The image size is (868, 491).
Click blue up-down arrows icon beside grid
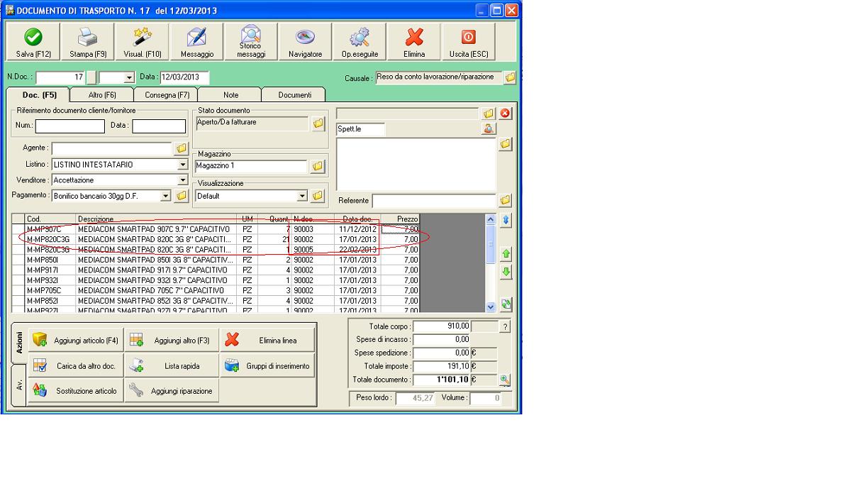[x=506, y=221]
